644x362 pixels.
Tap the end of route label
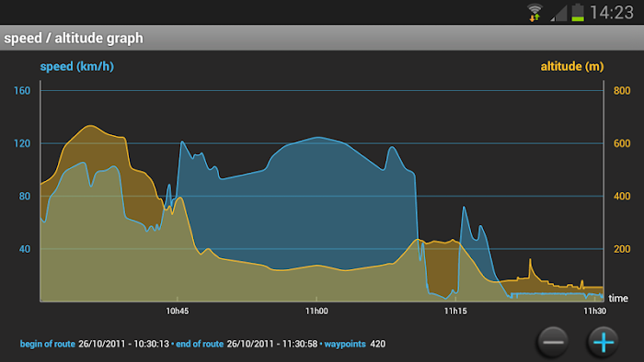200,344
